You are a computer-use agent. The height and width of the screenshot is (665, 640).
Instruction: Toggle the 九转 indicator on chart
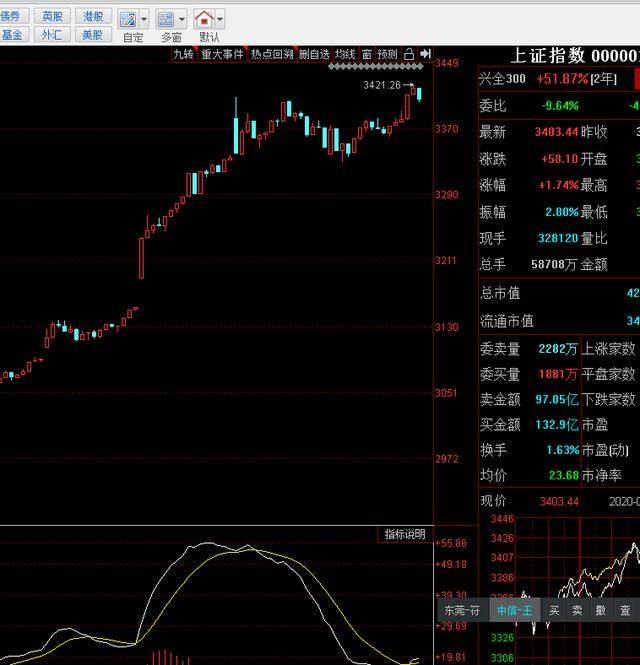pos(184,54)
